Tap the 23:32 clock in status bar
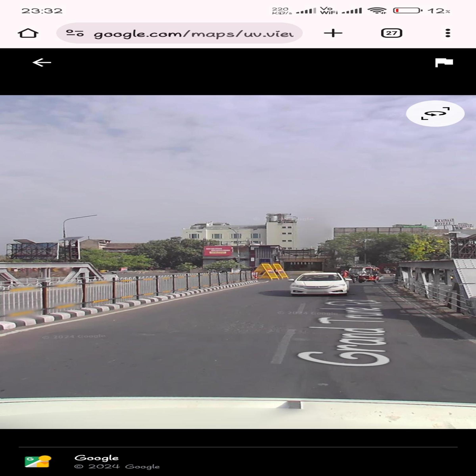476x476 pixels. [x=42, y=11]
